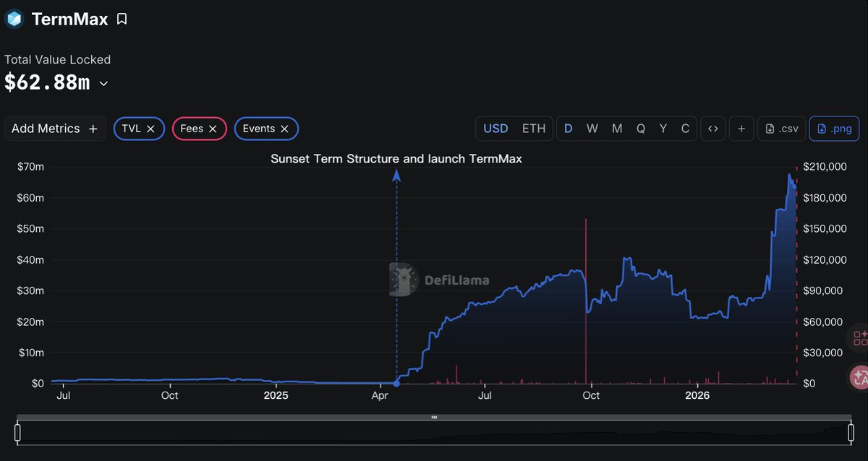This screenshot has height=461, width=868.
Task: Select daily (D) interval
Action: tap(569, 129)
